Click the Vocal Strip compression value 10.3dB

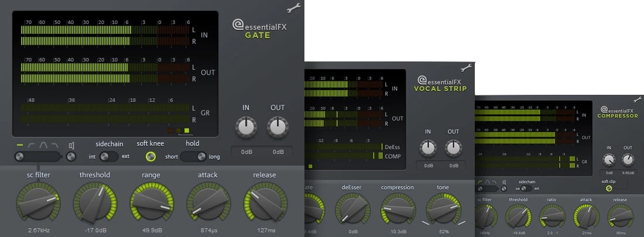(x=398, y=232)
